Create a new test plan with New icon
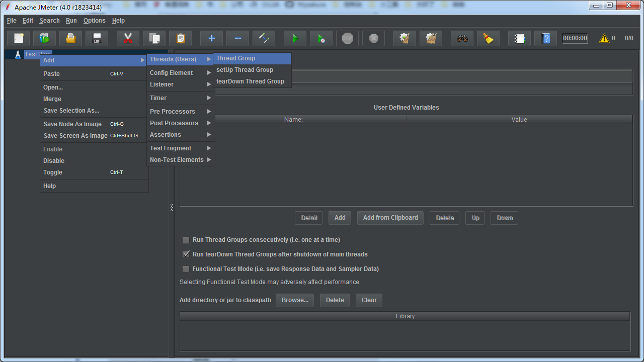This screenshot has height=362, width=644. 19,38
